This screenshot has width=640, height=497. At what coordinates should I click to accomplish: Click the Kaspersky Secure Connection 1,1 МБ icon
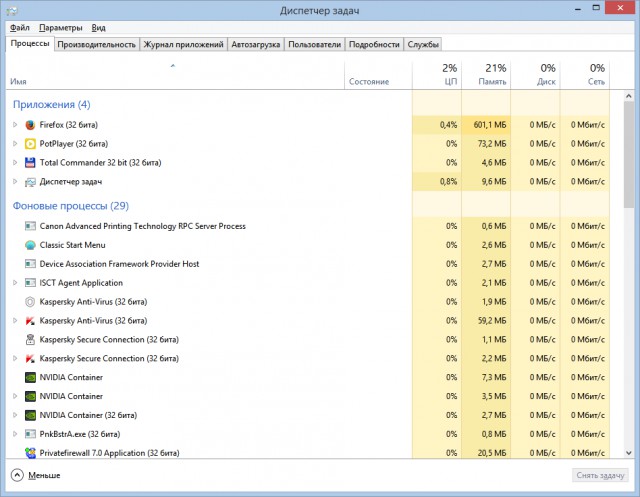pos(30,339)
